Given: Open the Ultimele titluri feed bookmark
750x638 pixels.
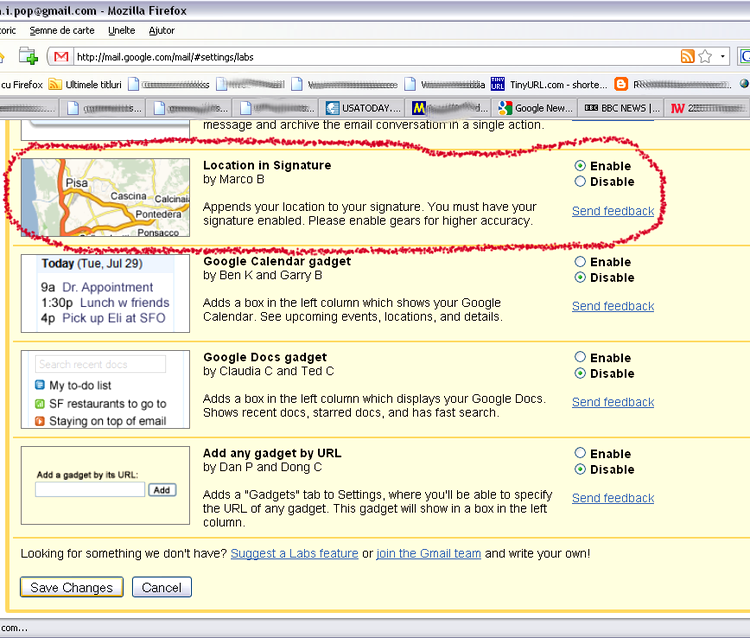Looking at the screenshot, I should 85,85.
